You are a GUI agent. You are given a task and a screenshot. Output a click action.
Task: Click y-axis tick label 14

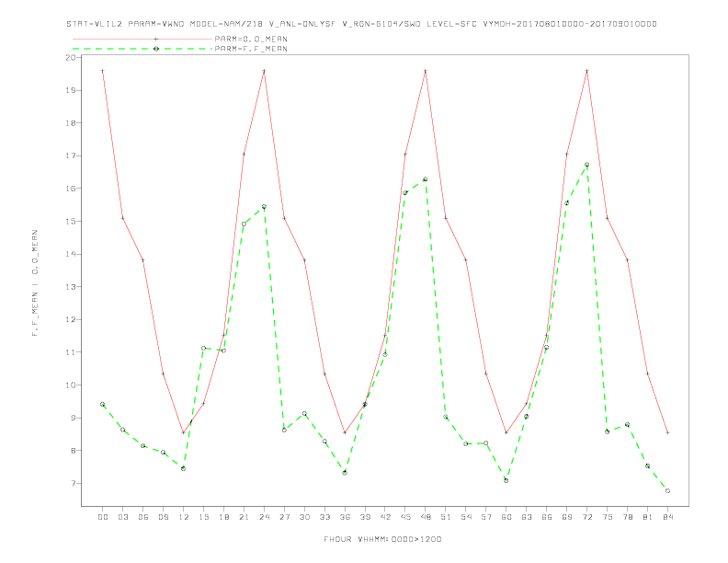[71, 254]
